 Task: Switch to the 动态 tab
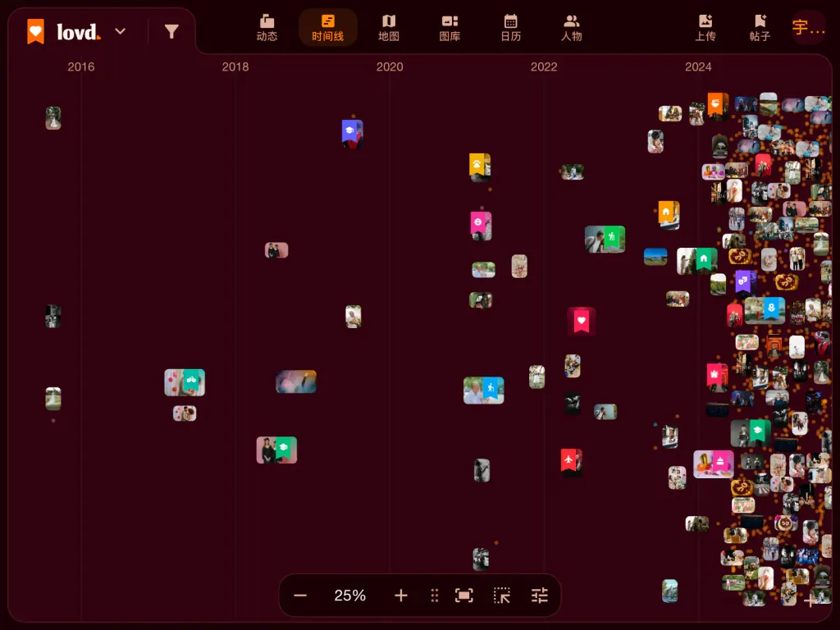pyautogui.click(x=267, y=28)
